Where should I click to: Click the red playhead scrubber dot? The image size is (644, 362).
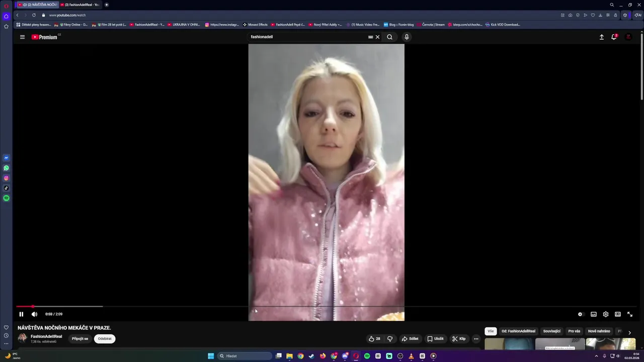click(33, 306)
